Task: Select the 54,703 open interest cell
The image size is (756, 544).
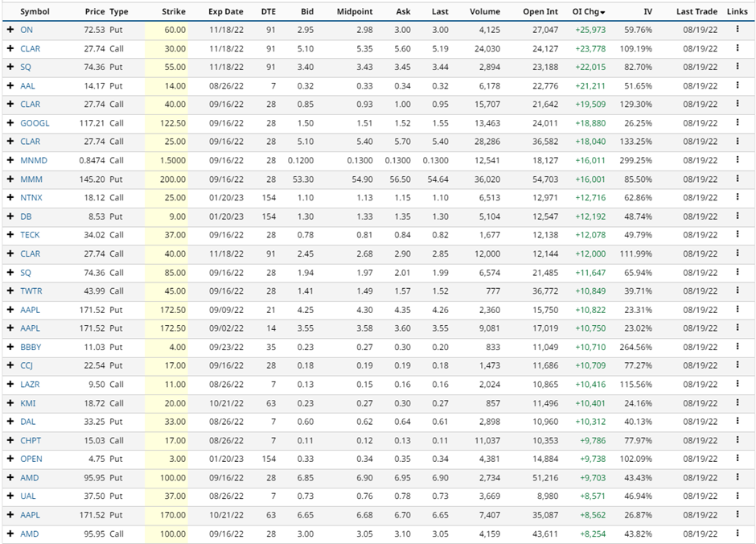Action: [x=545, y=179]
